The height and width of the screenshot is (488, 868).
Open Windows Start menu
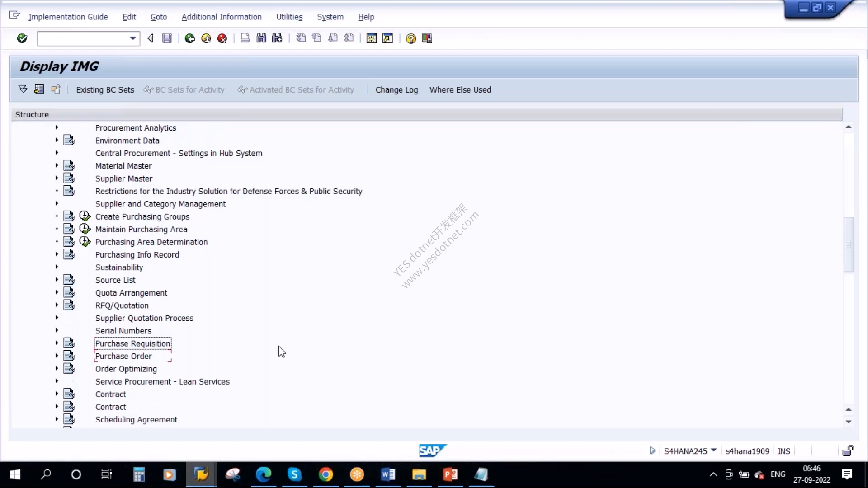(15, 474)
